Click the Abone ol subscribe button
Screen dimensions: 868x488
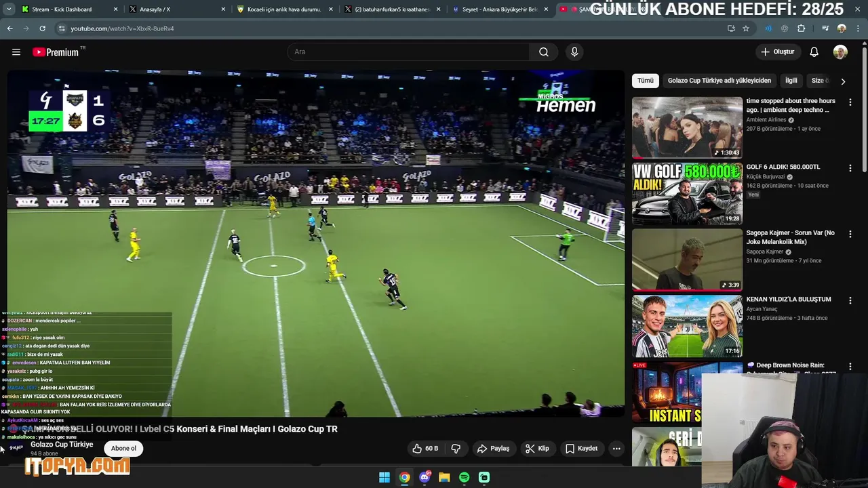pyautogui.click(x=123, y=448)
